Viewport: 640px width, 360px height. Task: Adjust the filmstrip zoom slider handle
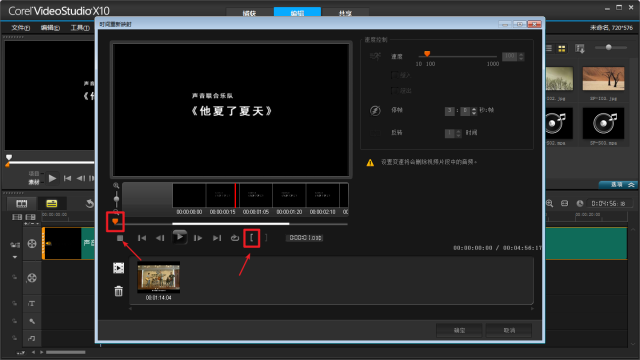116,200
